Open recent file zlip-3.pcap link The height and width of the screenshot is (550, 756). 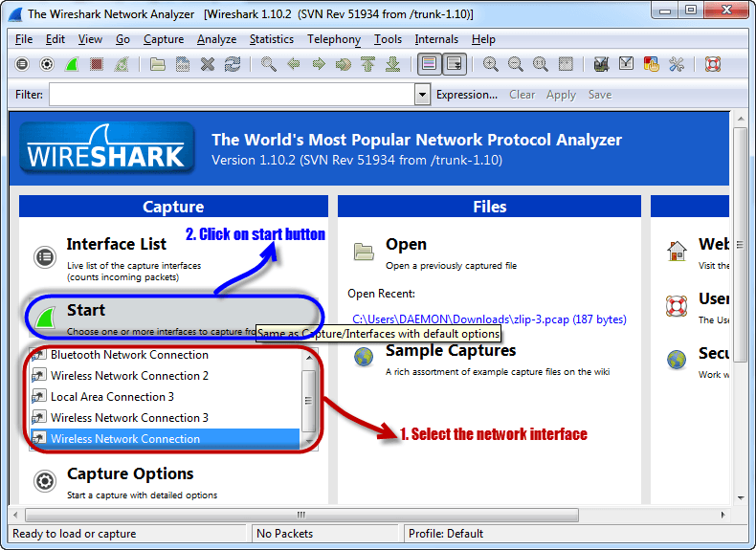pyautogui.click(x=488, y=319)
